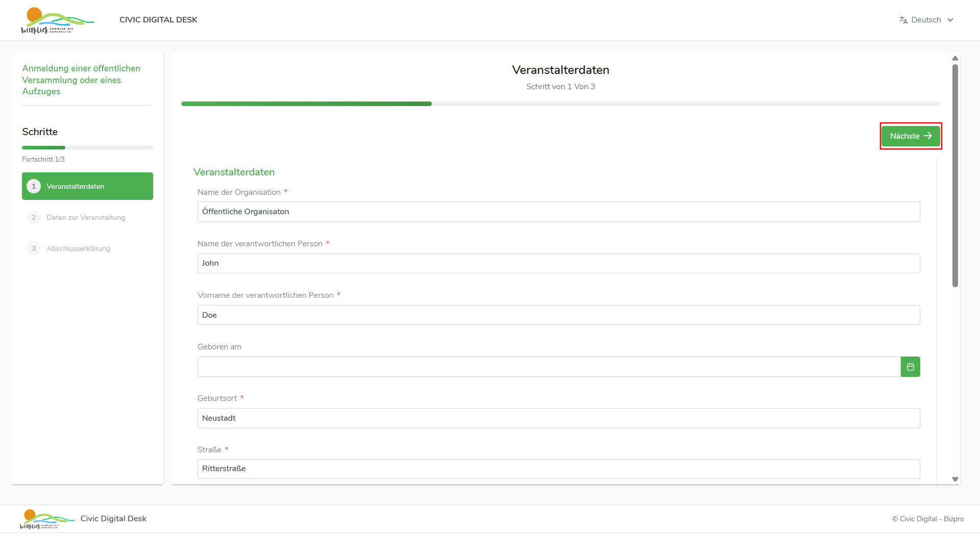Edit the Geburtsort field with Neustadt
Screen dimensions: 980x534
(558, 418)
